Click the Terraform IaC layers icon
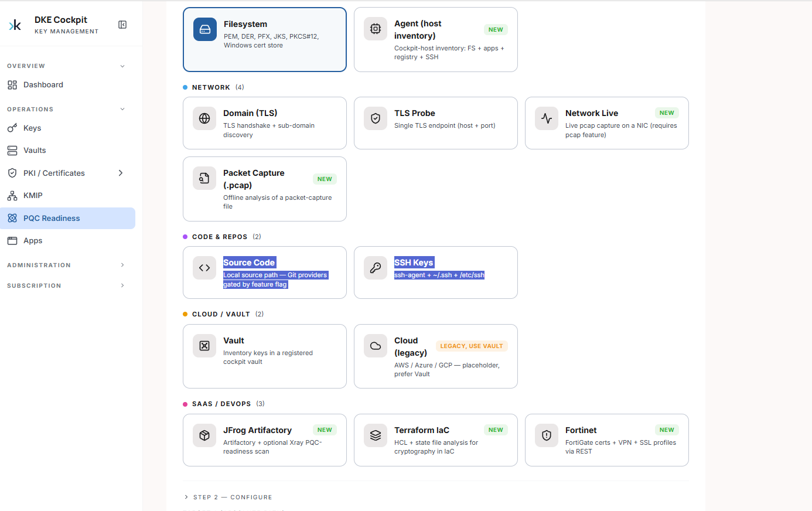This screenshot has width=812, height=511. 376,435
